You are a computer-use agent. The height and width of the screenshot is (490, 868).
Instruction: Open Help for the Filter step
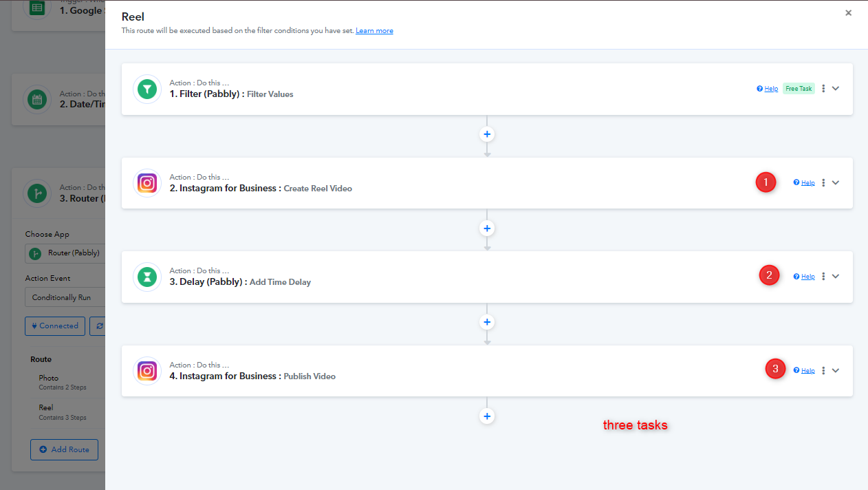click(x=768, y=89)
